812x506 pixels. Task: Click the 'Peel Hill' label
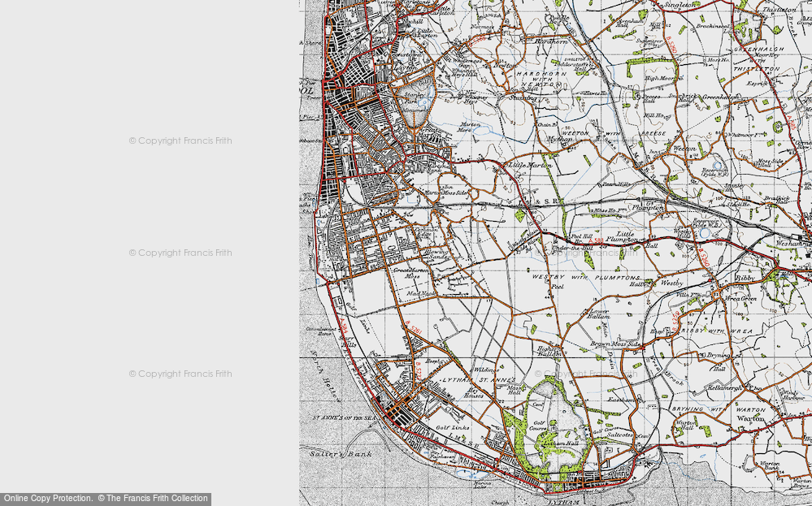581,236
